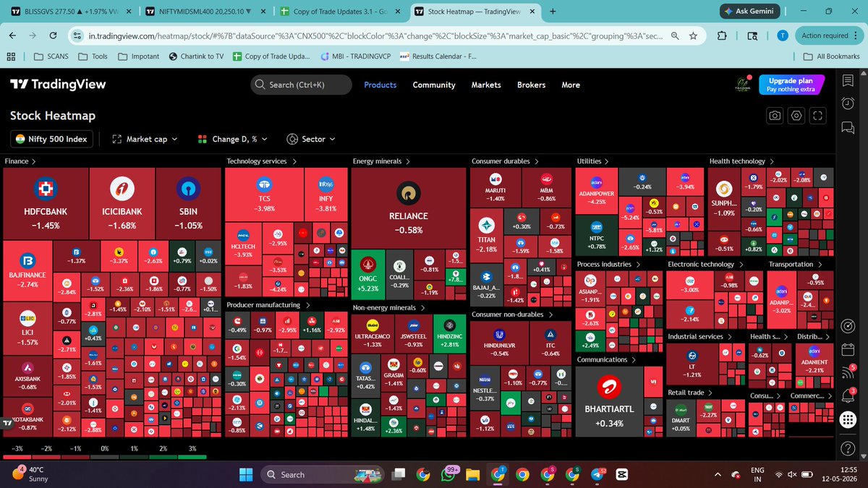Screen dimensions: 868x488
Task: Open notifications bell in right sidebar
Action: click(x=849, y=395)
